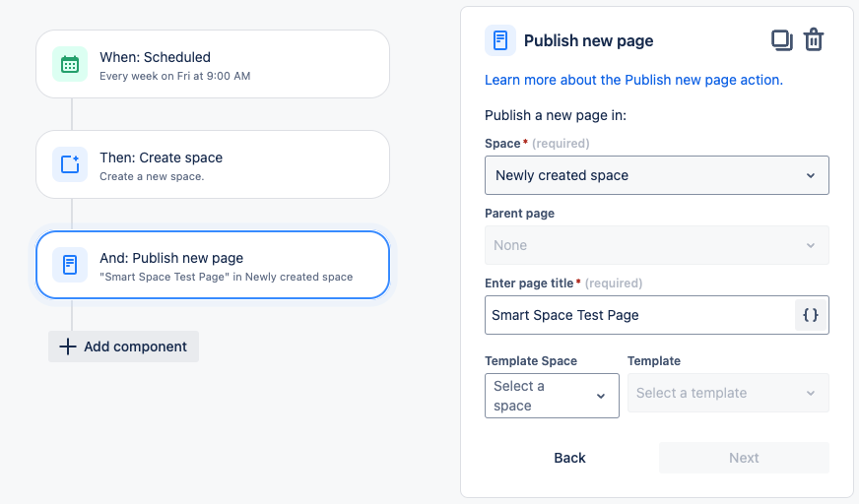Click the page icon in panel header
Screen dimensions: 859x504
point(500,40)
